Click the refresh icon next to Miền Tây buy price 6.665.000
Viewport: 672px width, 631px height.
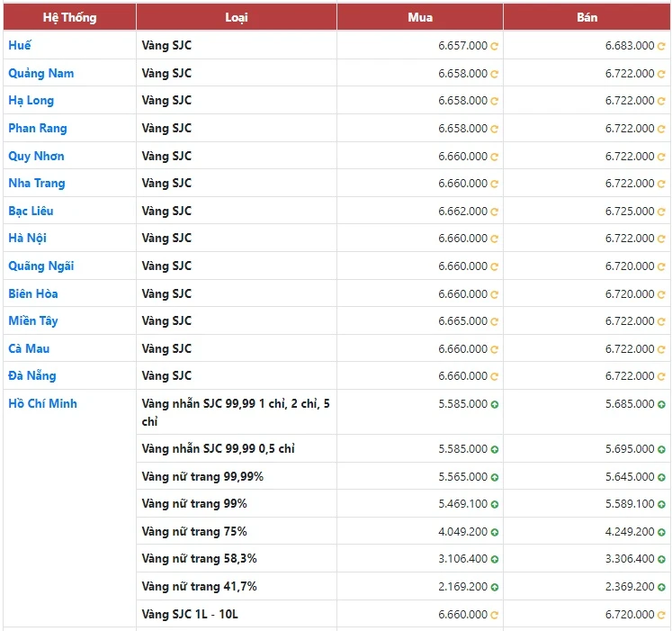(x=495, y=321)
